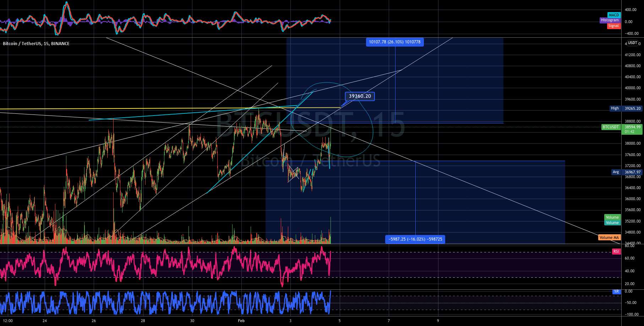
Task: Click the −100.00 %R scale value
Action: (632, 314)
